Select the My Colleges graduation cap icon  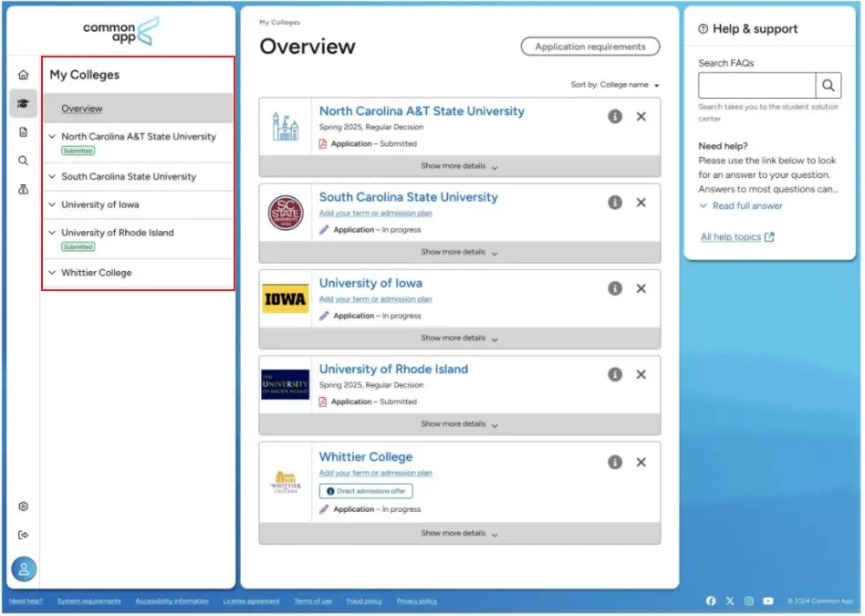[x=23, y=103]
